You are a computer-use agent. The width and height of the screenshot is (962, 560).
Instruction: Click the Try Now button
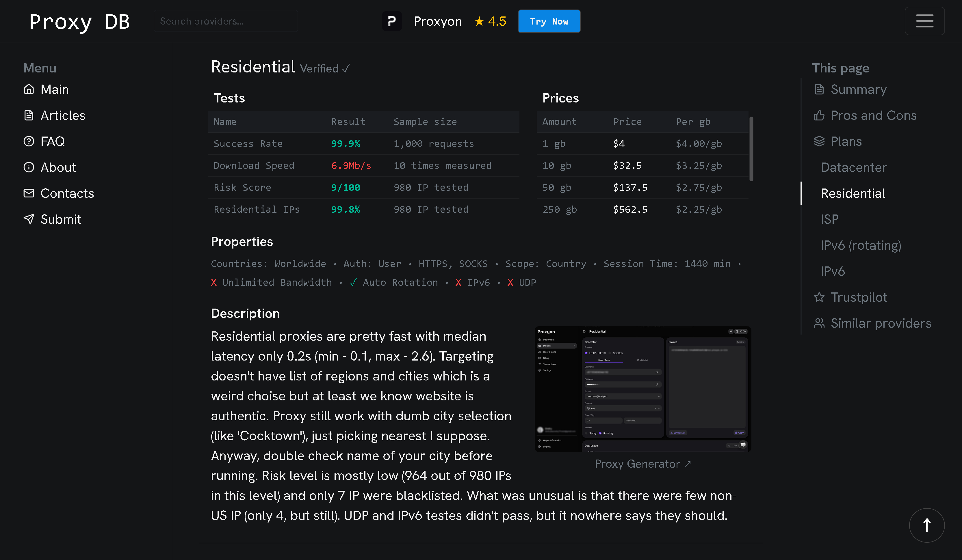click(549, 21)
